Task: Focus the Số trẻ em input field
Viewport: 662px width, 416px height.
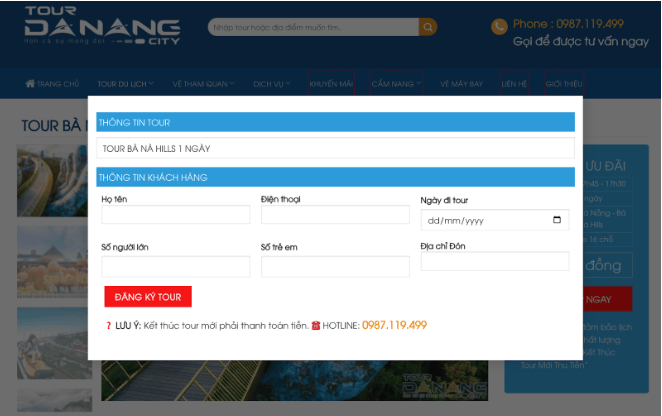Action: coord(335,267)
